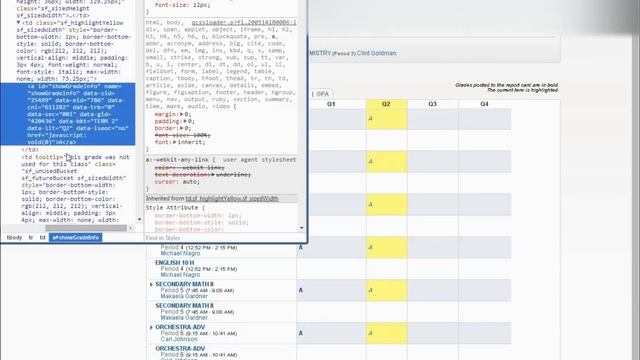This screenshot has height=360, width=640.
Task: Click the Find in Styles field
Action: pyautogui.click(x=220, y=238)
